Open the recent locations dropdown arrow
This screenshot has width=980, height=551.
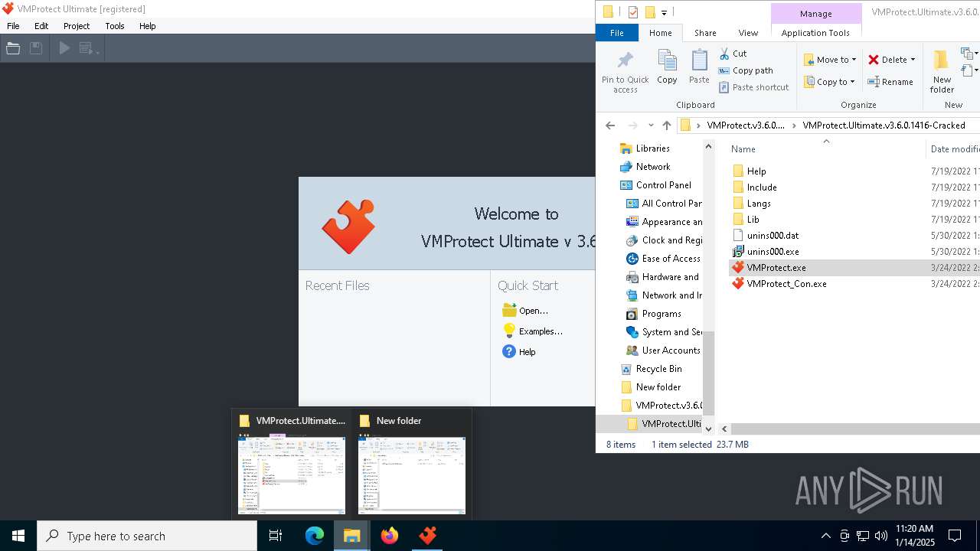tap(651, 126)
